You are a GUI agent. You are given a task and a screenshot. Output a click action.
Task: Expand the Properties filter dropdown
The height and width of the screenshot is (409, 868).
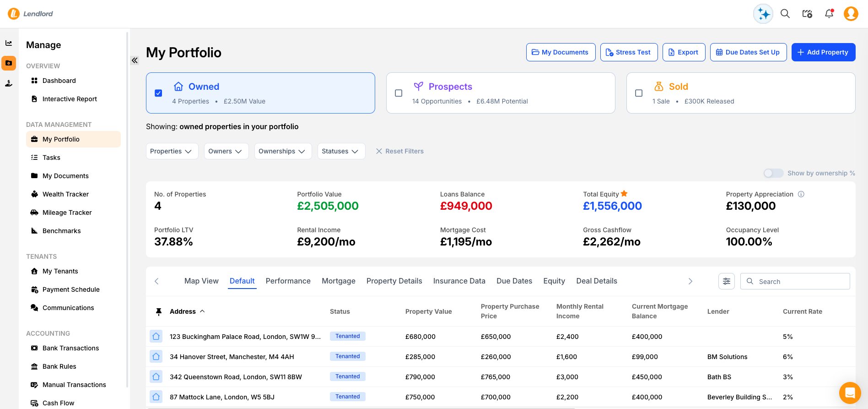coord(172,151)
